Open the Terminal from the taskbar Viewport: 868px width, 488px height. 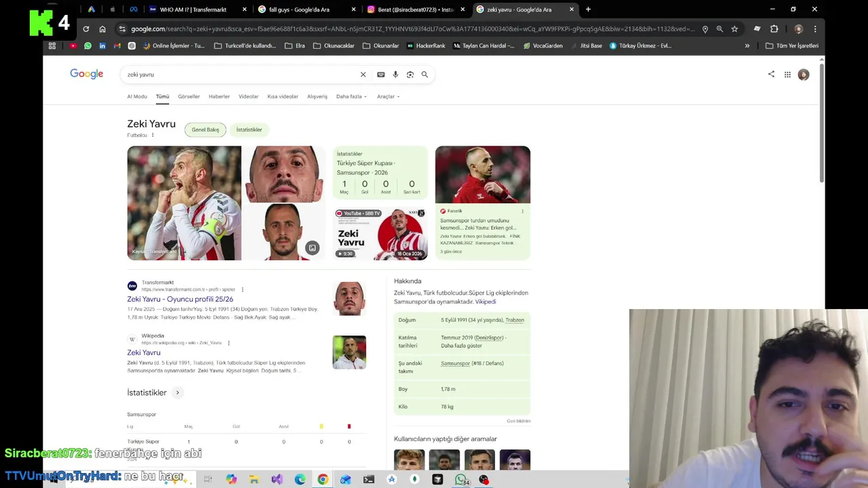pos(369,479)
